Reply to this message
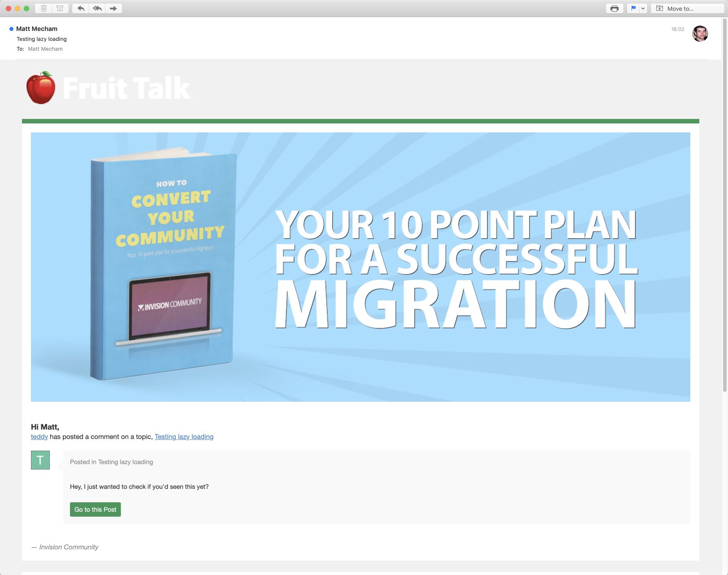This screenshot has height=575, width=728. click(81, 9)
